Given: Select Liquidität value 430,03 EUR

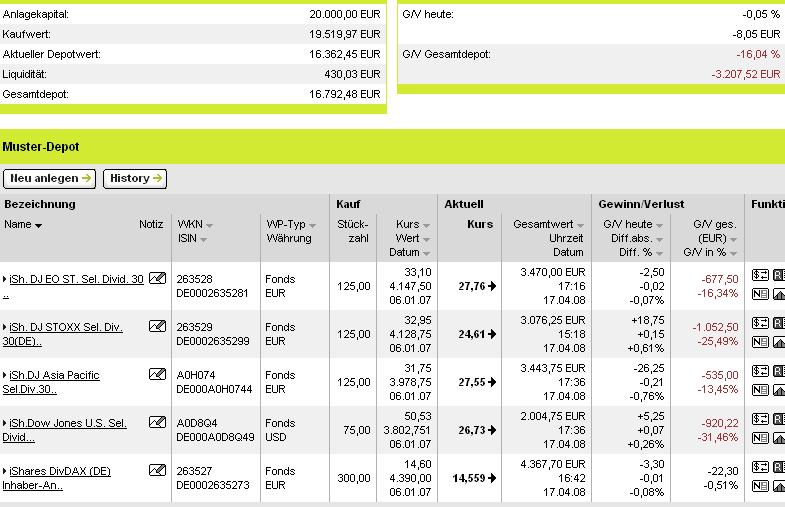Looking at the screenshot, I should 352,74.
